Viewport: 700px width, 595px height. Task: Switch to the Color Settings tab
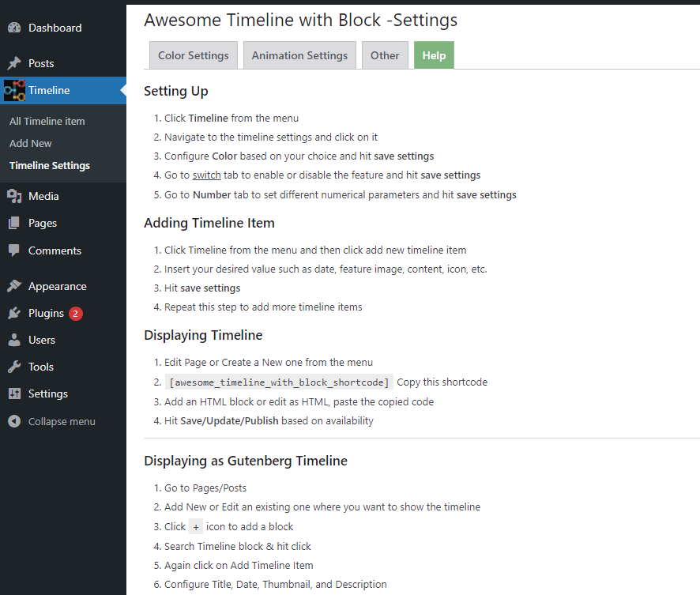(194, 55)
